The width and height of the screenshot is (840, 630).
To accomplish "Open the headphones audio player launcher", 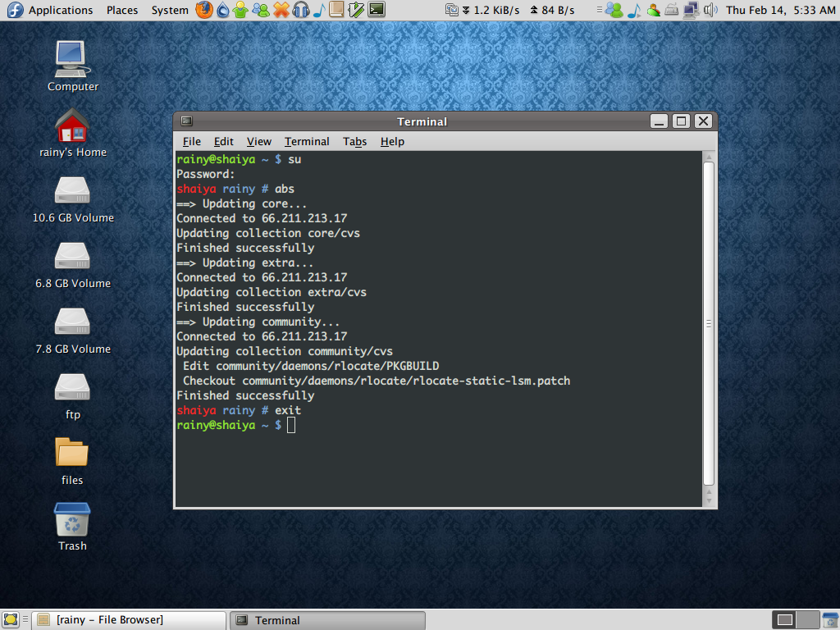I will (300, 10).
